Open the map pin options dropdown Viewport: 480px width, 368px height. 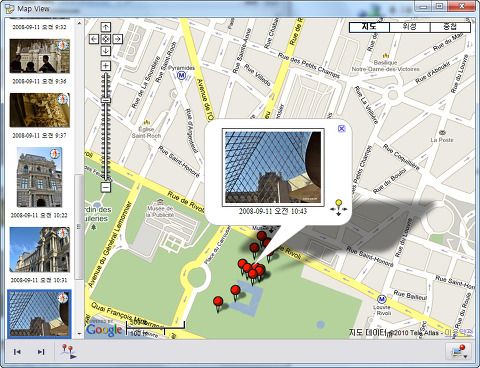[x=459, y=351]
